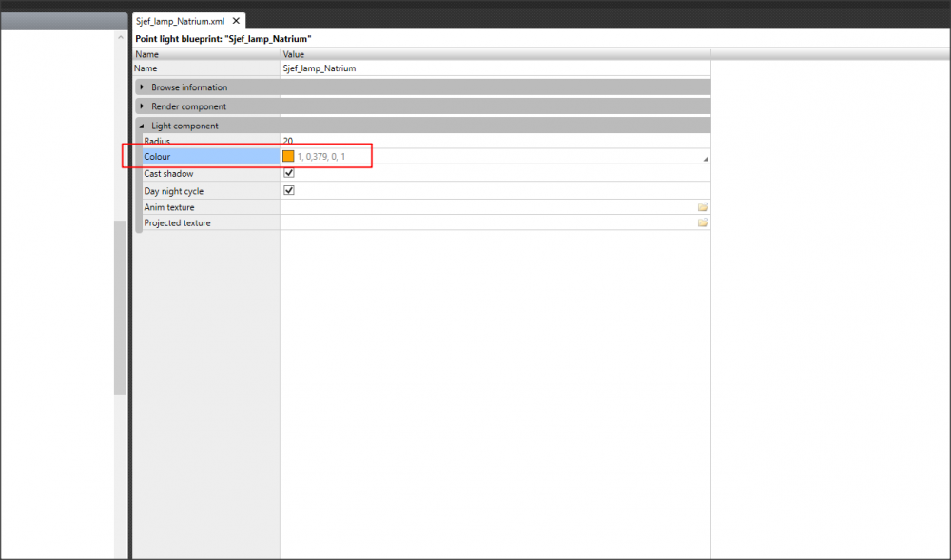
Task: Expand the Render component section
Action: click(x=143, y=106)
